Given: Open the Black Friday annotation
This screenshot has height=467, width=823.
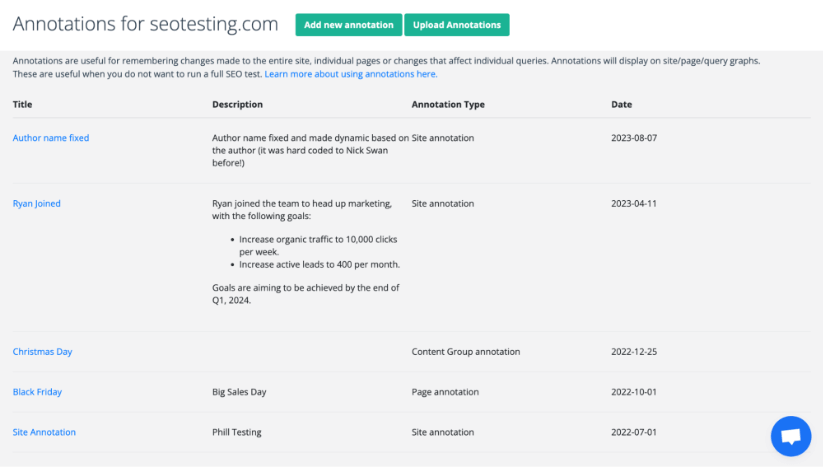Looking at the screenshot, I should coord(37,392).
